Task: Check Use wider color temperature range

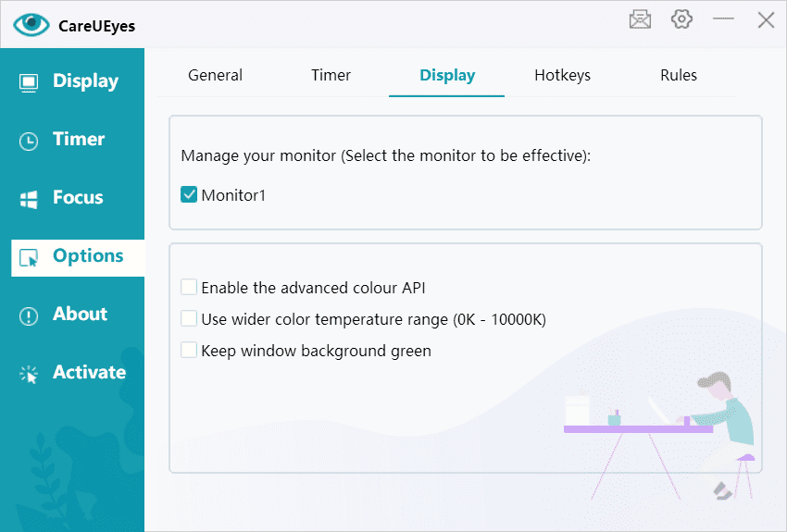Action: [189, 319]
